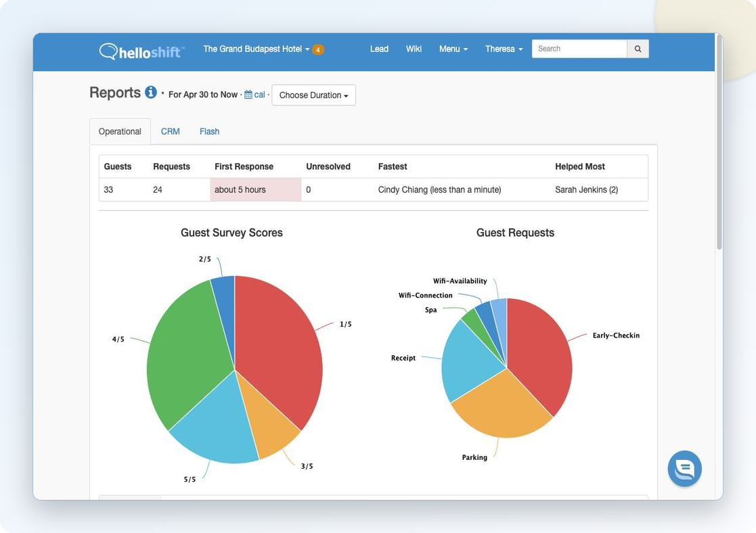Image resolution: width=756 pixels, height=533 pixels.
Task: Click the 4/5 score label
Action: (x=118, y=339)
